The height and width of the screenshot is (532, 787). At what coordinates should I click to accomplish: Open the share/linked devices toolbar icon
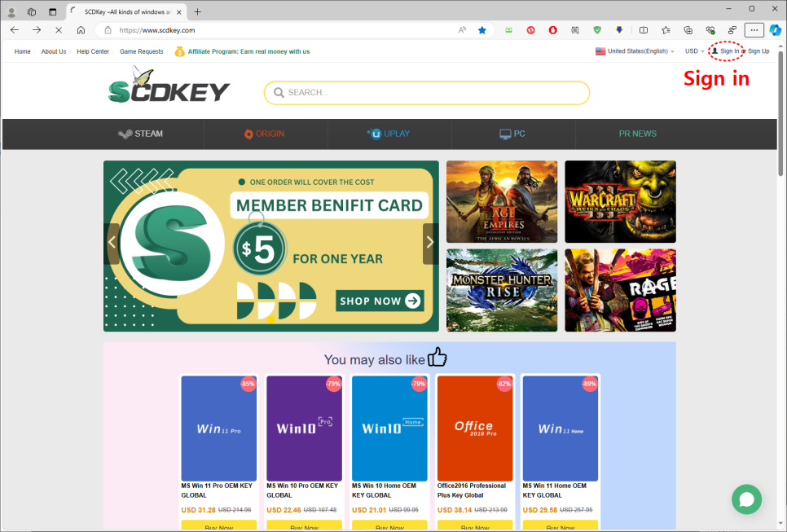coord(732,30)
